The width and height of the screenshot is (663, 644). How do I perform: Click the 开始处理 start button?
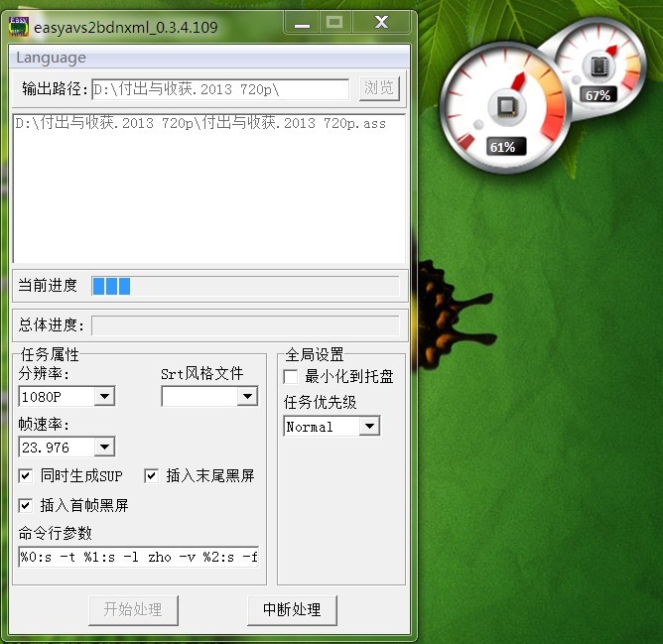click(132, 609)
